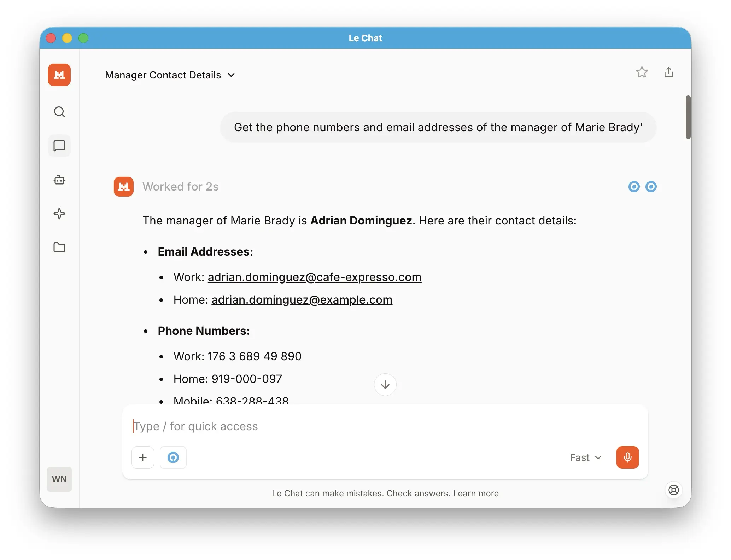Open the Fast model selector

pyautogui.click(x=586, y=457)
